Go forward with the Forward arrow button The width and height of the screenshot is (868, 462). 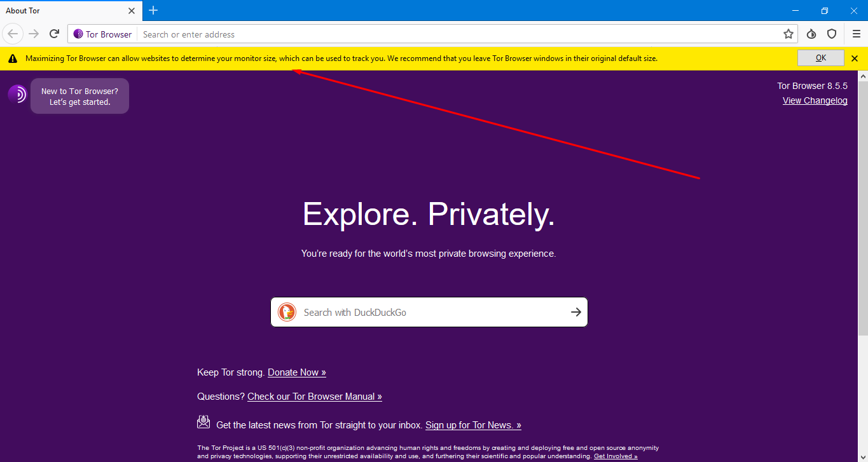[x=34, y=34]
